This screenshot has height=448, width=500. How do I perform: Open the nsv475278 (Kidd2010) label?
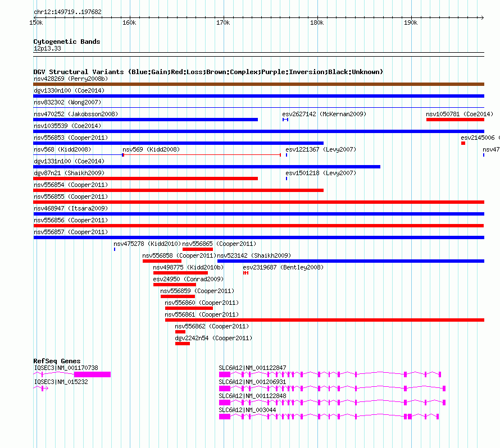pos(147,244)
